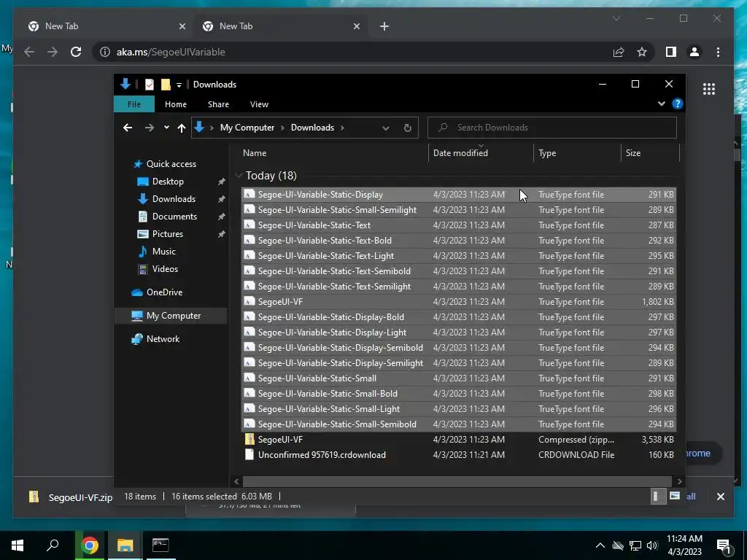
Task: Click Chrome's back arrow
Action: tap(29, 52)
